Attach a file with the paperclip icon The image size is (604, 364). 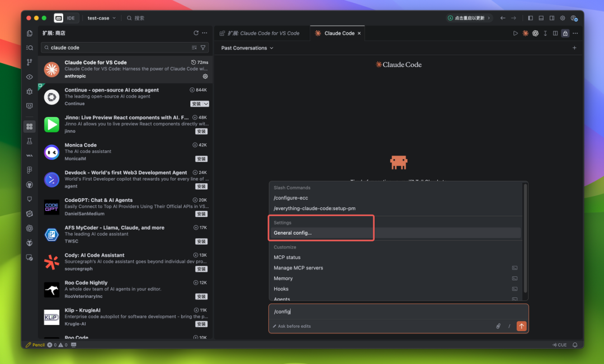coord(498,326)
